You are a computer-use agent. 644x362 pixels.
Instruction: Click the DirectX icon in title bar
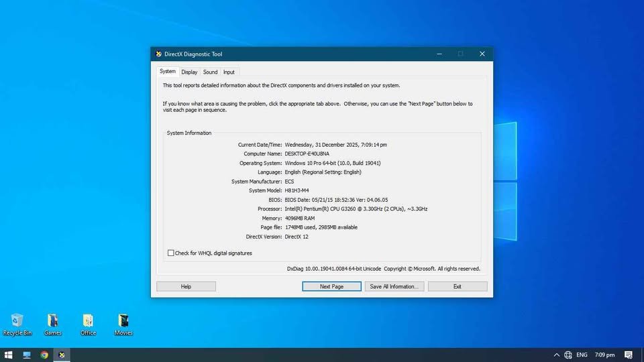pos(158,54)
